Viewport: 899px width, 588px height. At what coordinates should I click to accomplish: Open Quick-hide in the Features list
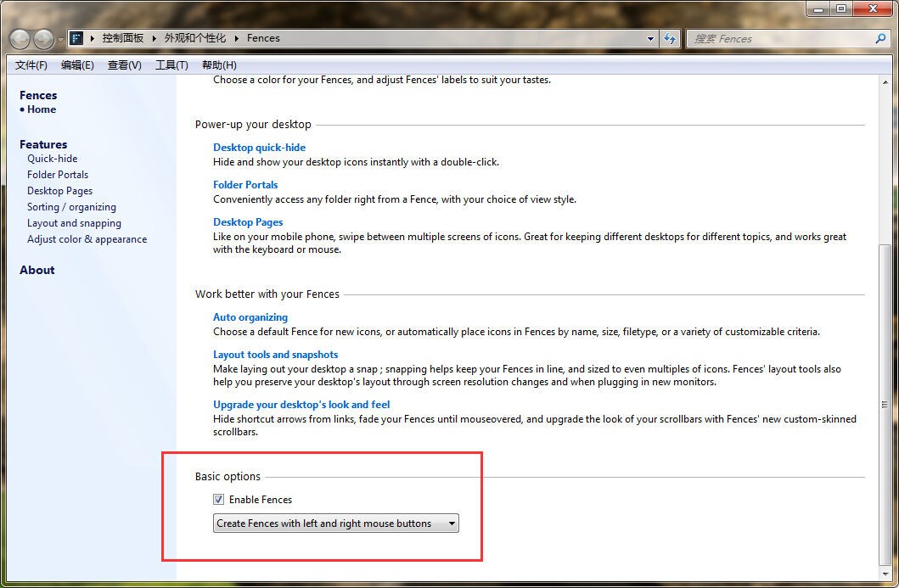click(x=52, y=159)
